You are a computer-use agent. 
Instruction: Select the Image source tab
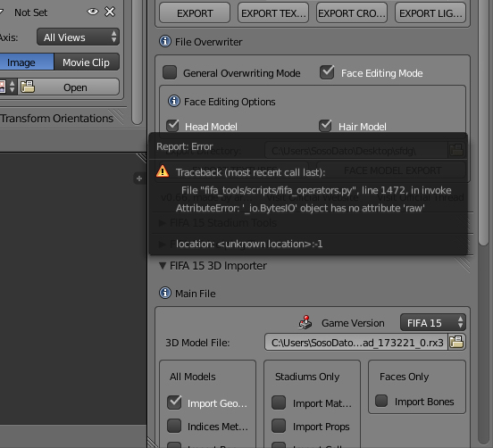point(27,62)
